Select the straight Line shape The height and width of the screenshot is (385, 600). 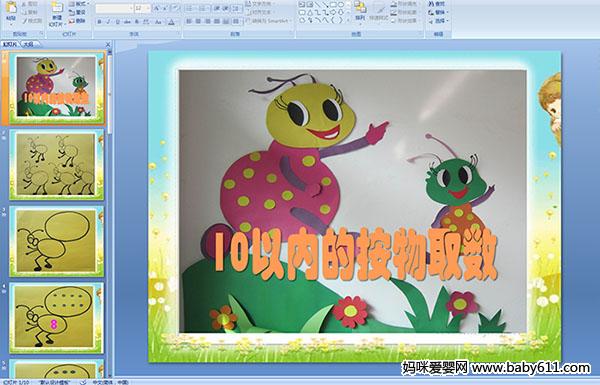point(317,5)
